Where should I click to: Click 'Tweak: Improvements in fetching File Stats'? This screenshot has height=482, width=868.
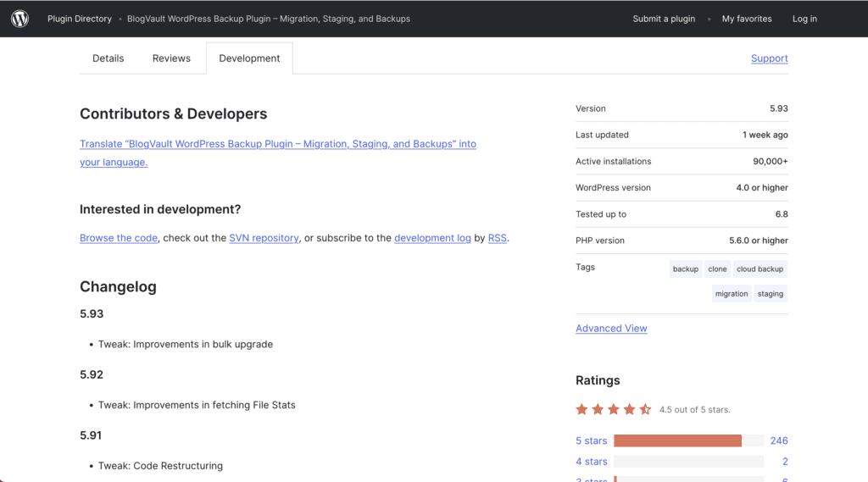(x=197, y=405)
